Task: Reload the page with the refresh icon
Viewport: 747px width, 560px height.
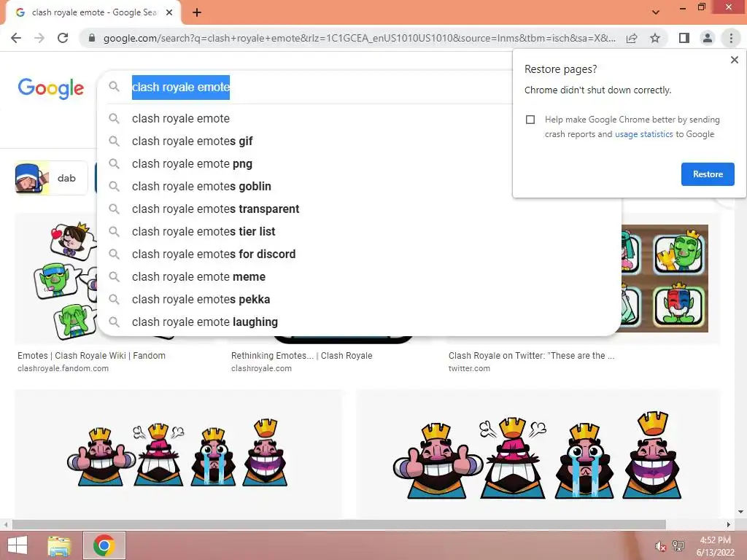Action: point(63,38)
